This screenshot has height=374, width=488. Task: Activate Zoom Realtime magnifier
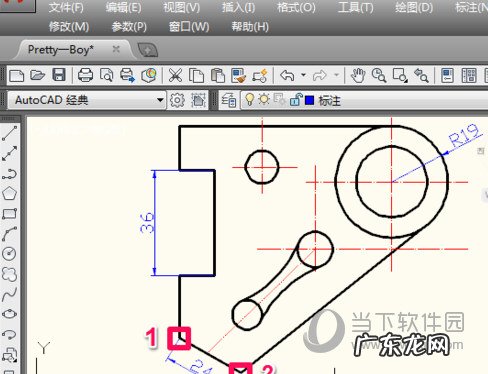tap(379, 75)
